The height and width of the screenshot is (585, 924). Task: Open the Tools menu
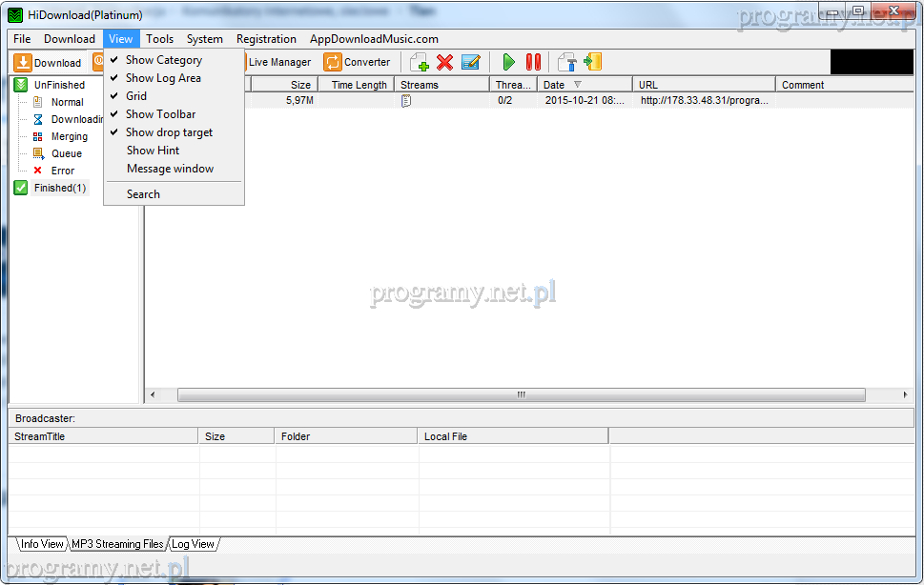(159, 39)
